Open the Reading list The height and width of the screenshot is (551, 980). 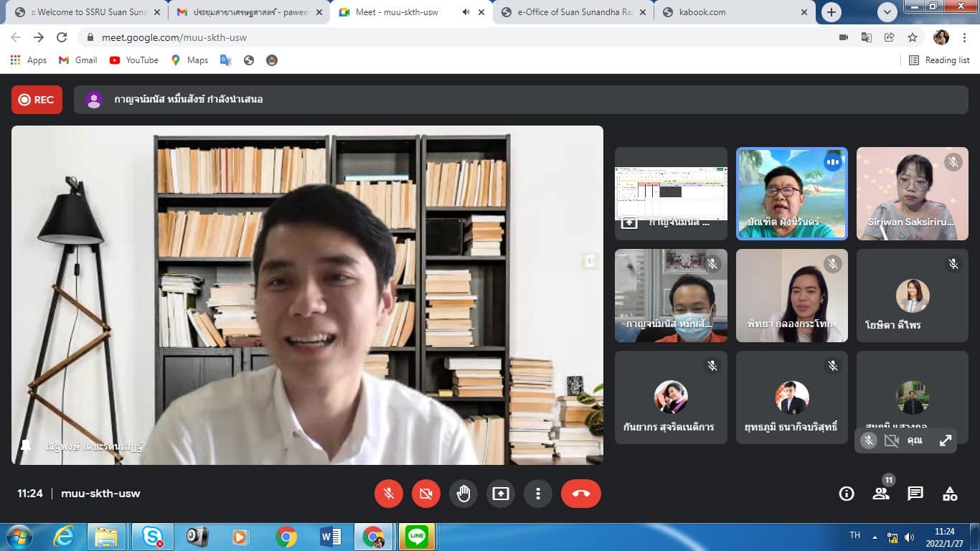(939, 60)
